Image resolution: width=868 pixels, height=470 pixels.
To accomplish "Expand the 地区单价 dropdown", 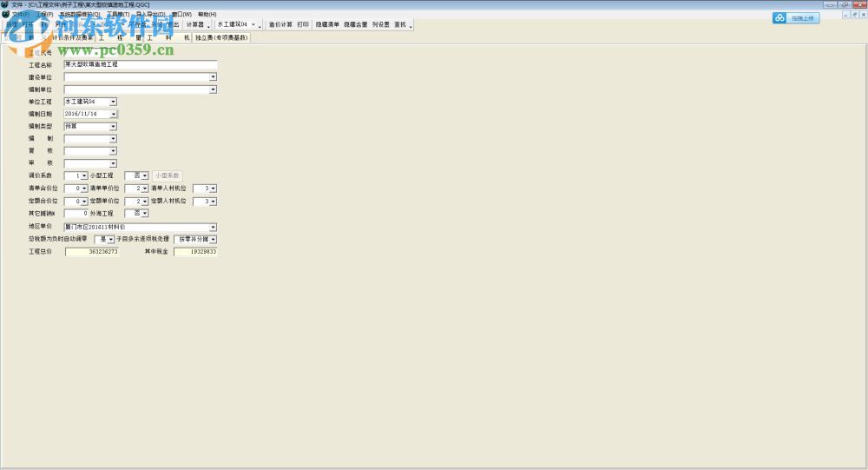I will point(214,228).
